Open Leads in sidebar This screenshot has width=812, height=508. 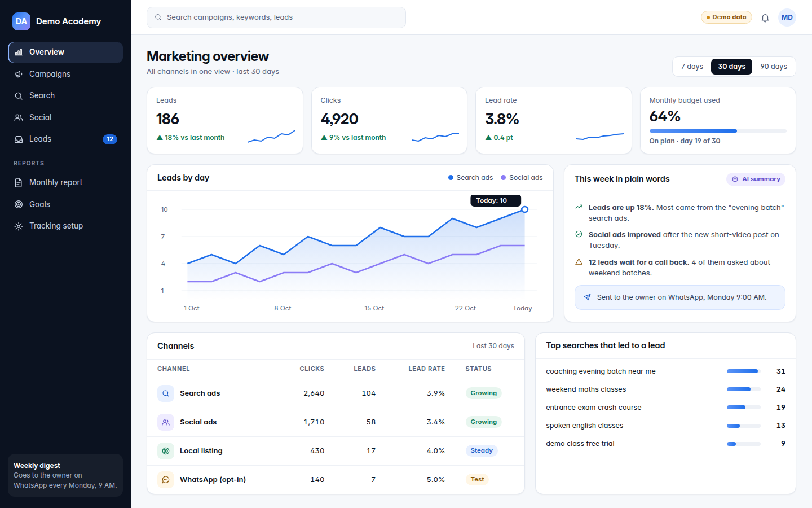click(x=65, y=139)
